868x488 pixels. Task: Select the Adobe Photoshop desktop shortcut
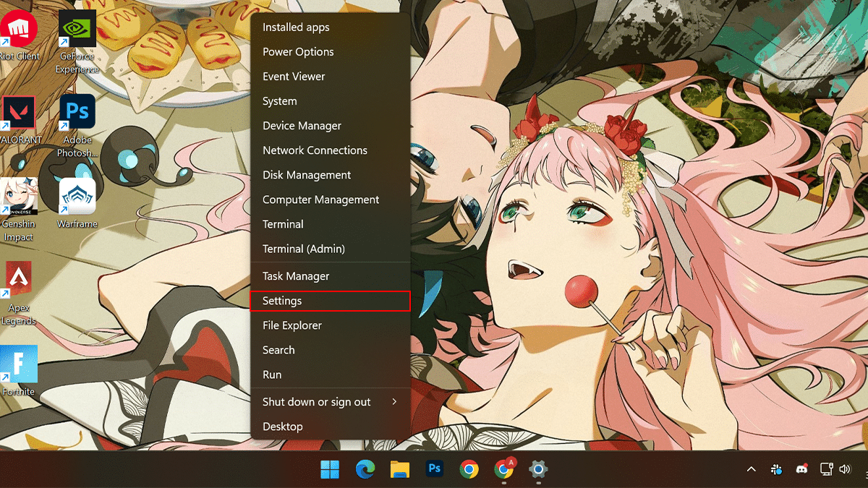pyautogui.click(x=77, y=126)
